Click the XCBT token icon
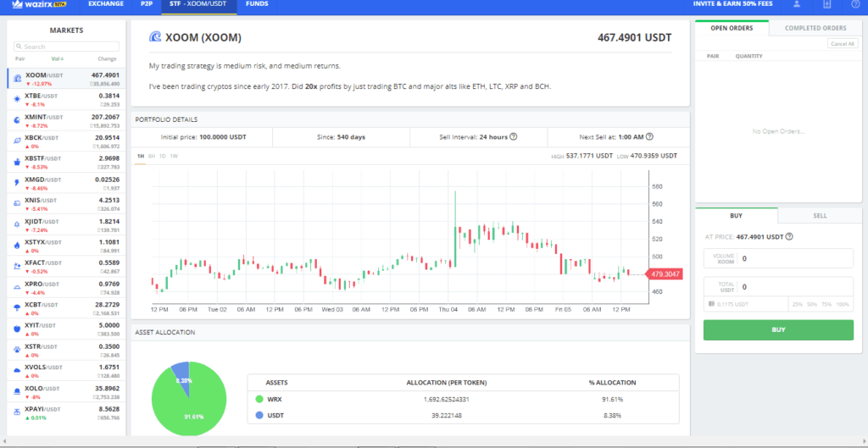Screen dimensions: 868x448 (17, 307)
